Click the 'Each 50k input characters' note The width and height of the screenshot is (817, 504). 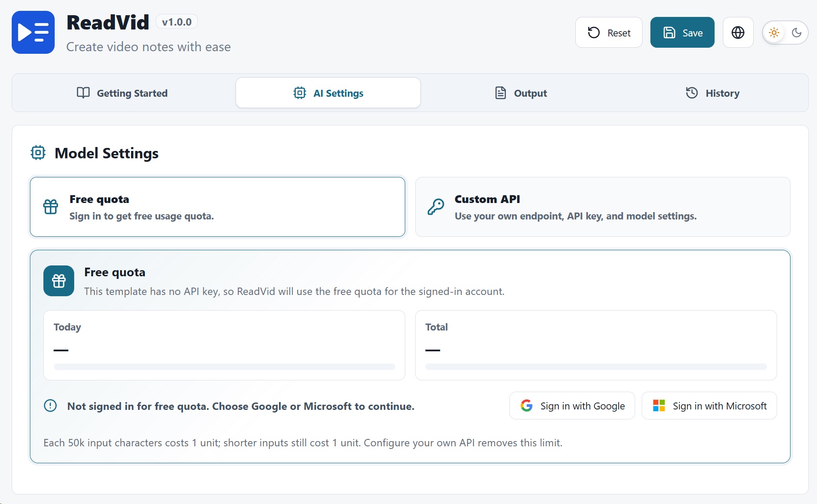(303, 443)
